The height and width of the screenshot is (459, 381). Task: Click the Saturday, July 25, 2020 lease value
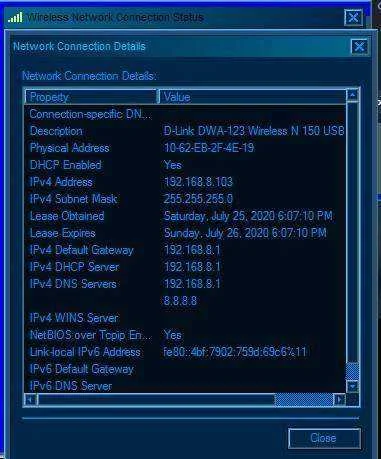[248, 216]
